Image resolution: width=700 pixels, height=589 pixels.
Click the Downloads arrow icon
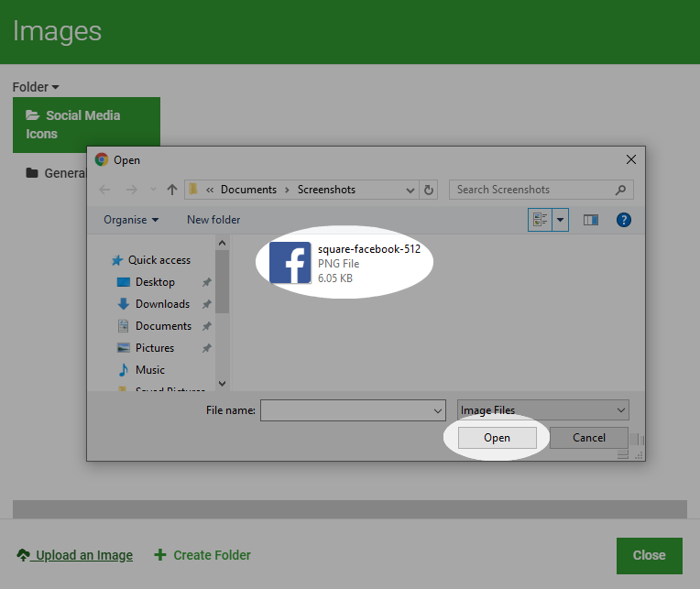click(x=123, y=304)
